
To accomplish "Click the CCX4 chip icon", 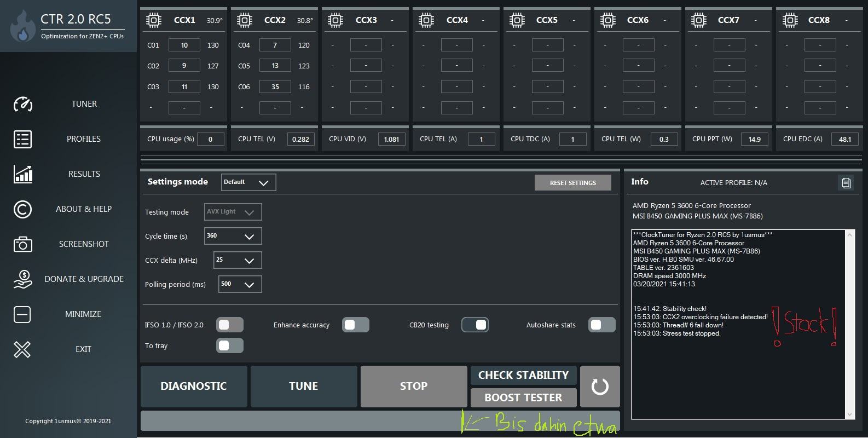I will tap(426, 20).
